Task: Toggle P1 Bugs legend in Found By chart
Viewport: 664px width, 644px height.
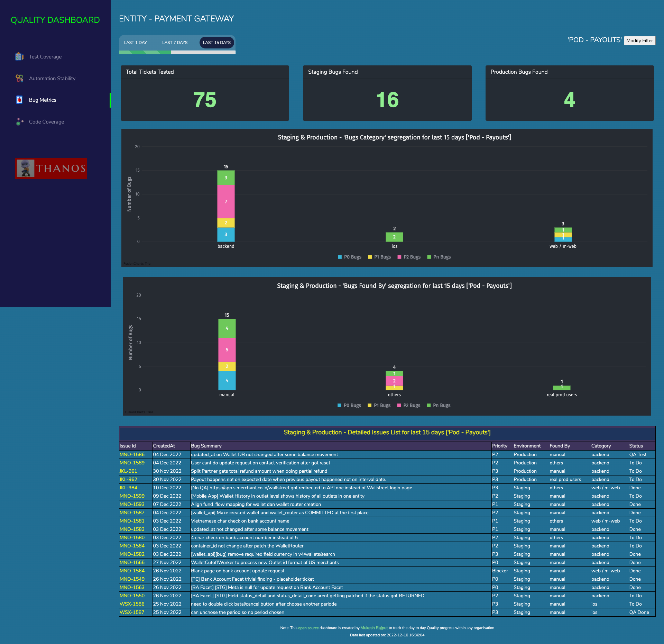Action: pyautogui.click(x=379, y=406)
